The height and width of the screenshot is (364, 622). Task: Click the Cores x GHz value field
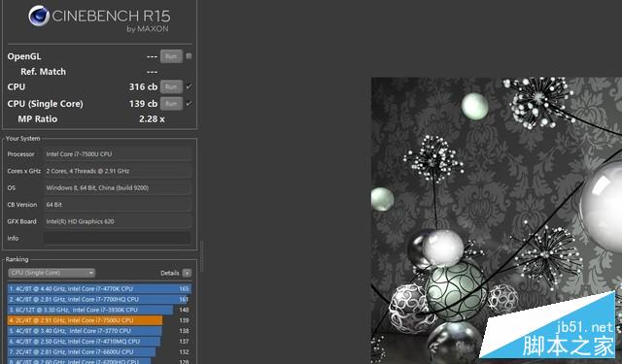pos(118,171)
